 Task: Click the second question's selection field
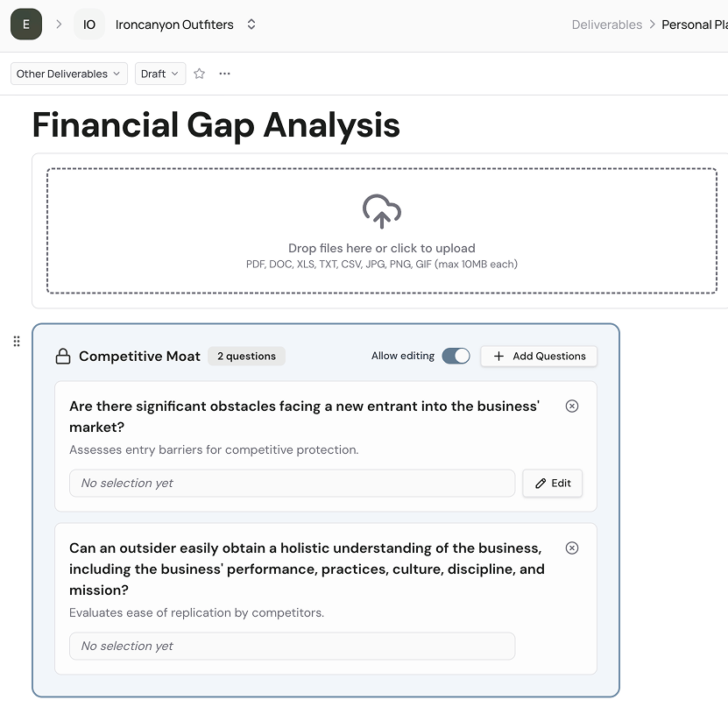(293, 646)
